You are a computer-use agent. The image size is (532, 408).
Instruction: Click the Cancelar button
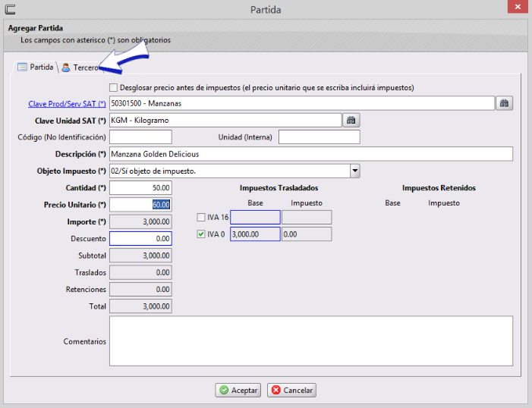click(x=291, y=390)
